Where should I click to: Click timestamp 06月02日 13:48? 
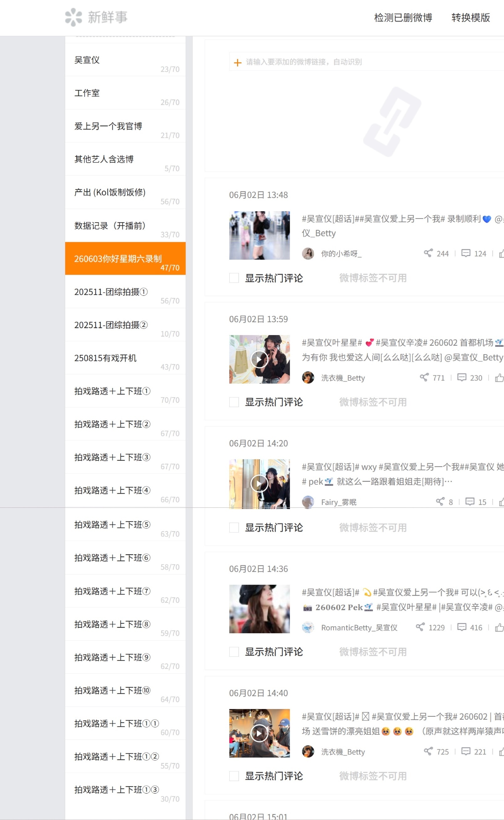coord(258,195)
